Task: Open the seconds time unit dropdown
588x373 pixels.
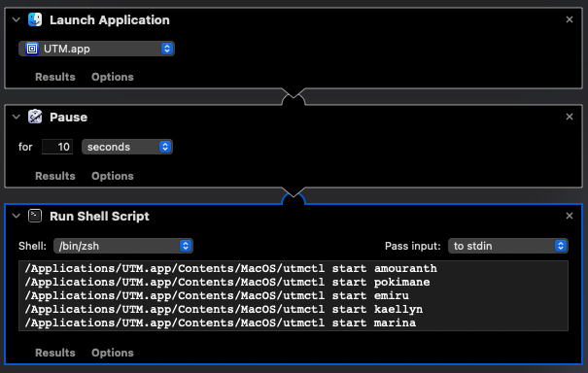Action: (127, 147)
